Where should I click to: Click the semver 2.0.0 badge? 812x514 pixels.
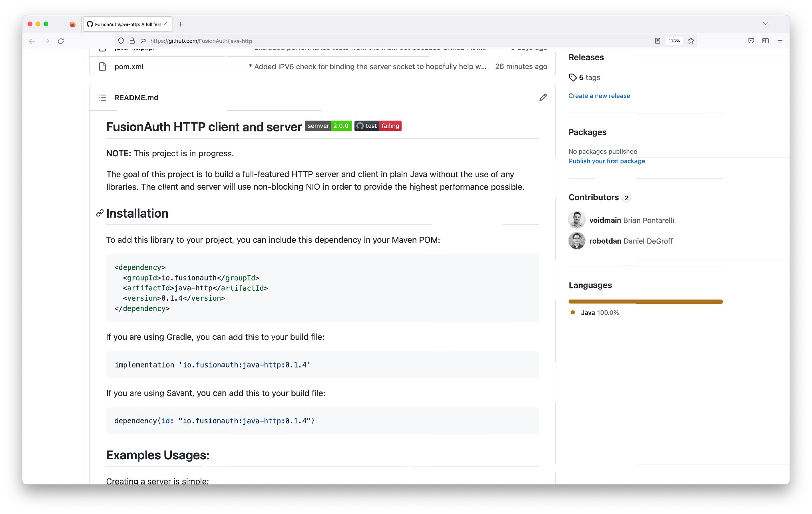(x=328, y=126)
